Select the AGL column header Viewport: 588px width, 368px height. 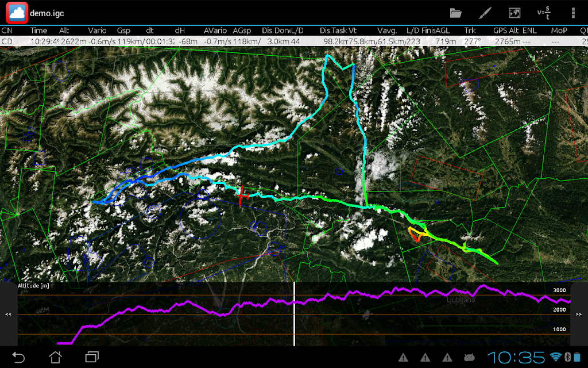coord(443,30)
